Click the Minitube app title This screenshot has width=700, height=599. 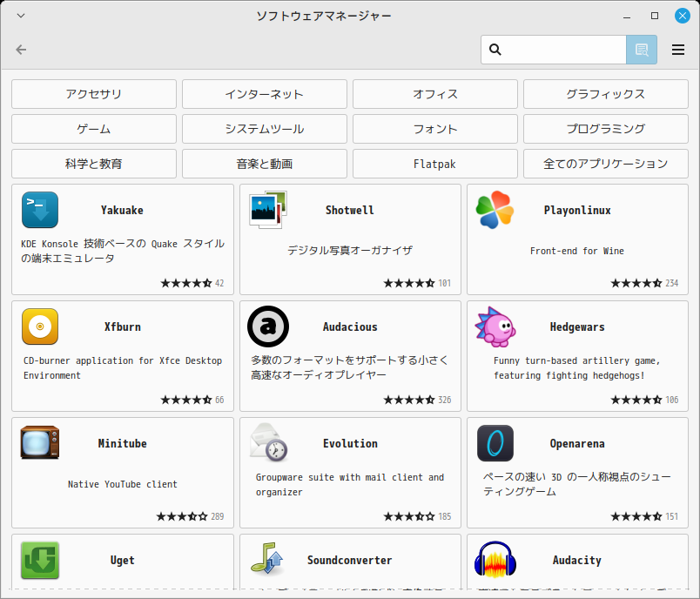coord(122,443)
